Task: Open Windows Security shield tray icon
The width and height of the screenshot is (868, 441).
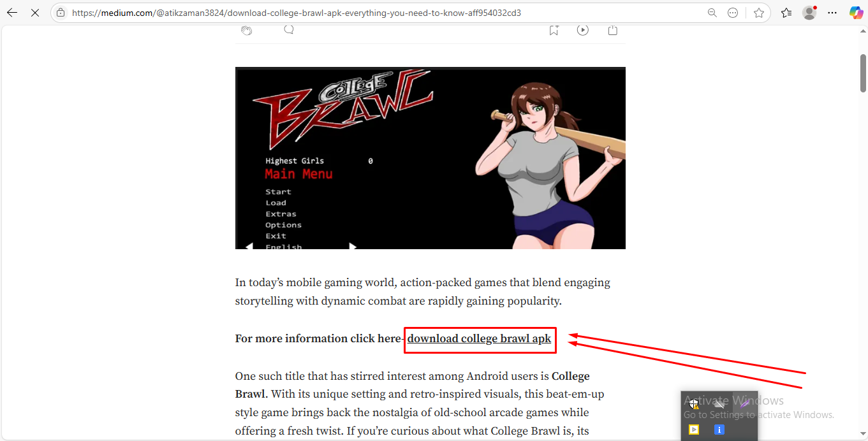Action: 694,403
